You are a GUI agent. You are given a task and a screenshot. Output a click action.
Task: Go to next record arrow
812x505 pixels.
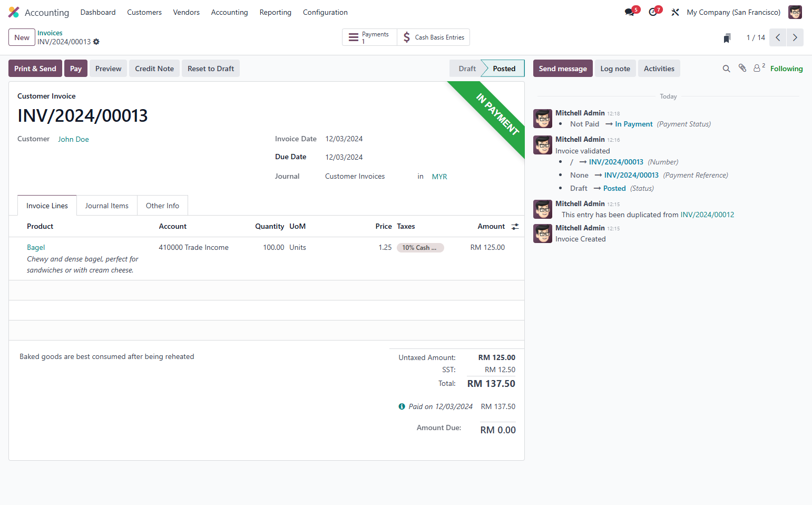[795, 37]
